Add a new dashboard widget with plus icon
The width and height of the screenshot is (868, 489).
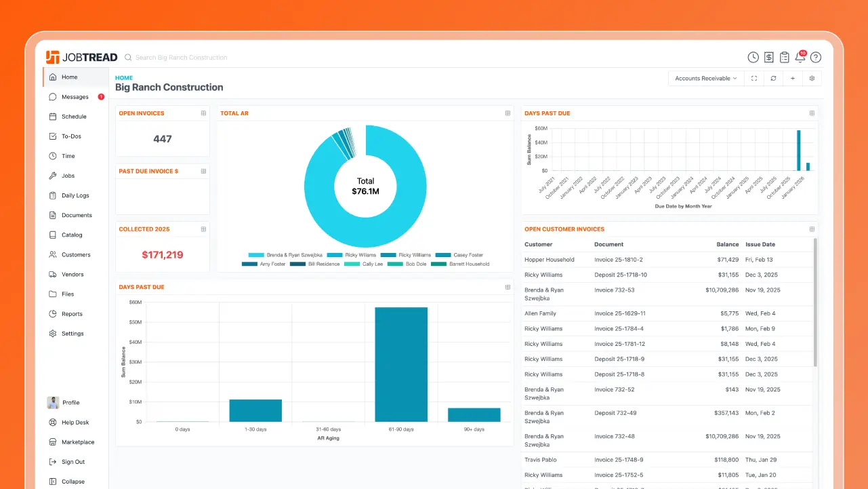tap(793, 78)
